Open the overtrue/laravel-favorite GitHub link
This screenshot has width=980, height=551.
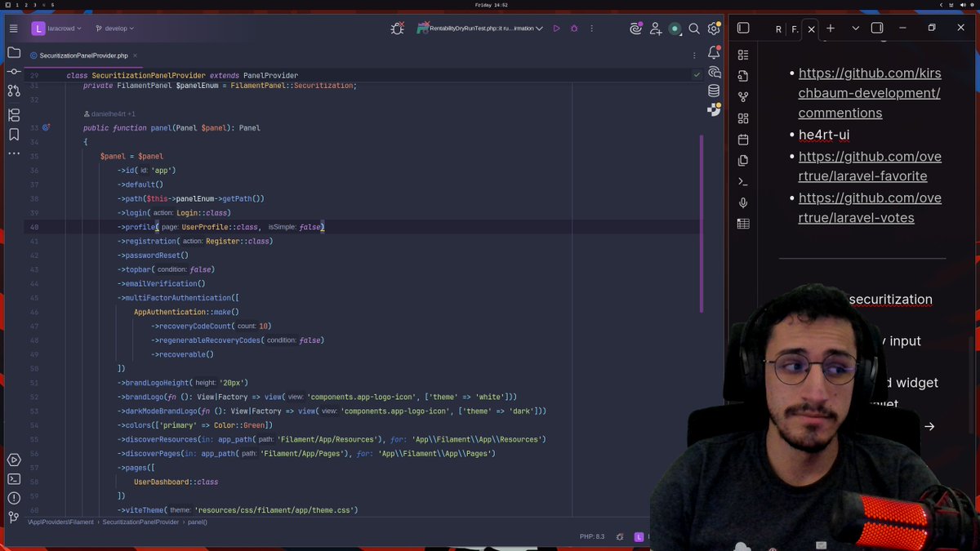point(870,166)
